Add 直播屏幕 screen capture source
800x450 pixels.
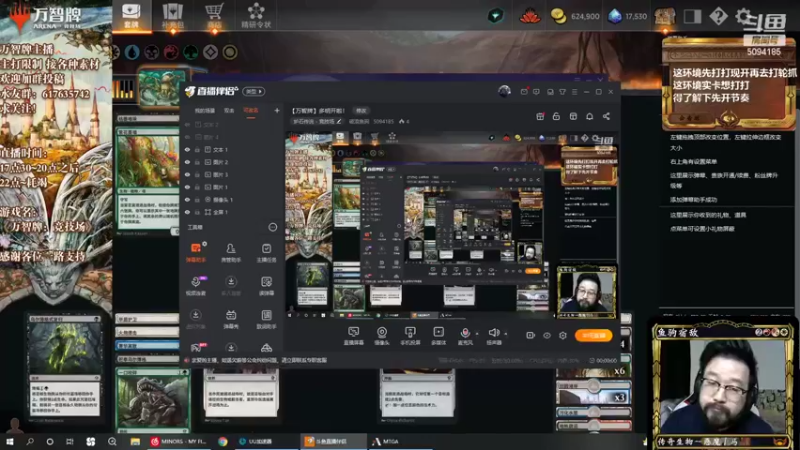(x=353, y=336)
